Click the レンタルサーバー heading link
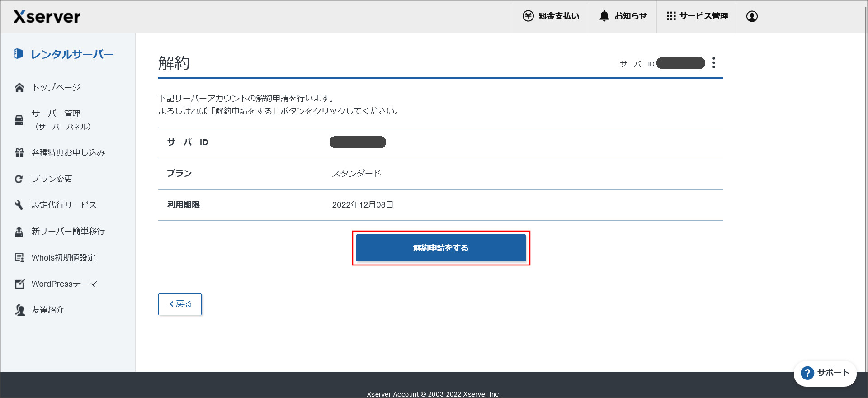Image resolution: width=868 pixels, height=398 pixels. point(72,54)
